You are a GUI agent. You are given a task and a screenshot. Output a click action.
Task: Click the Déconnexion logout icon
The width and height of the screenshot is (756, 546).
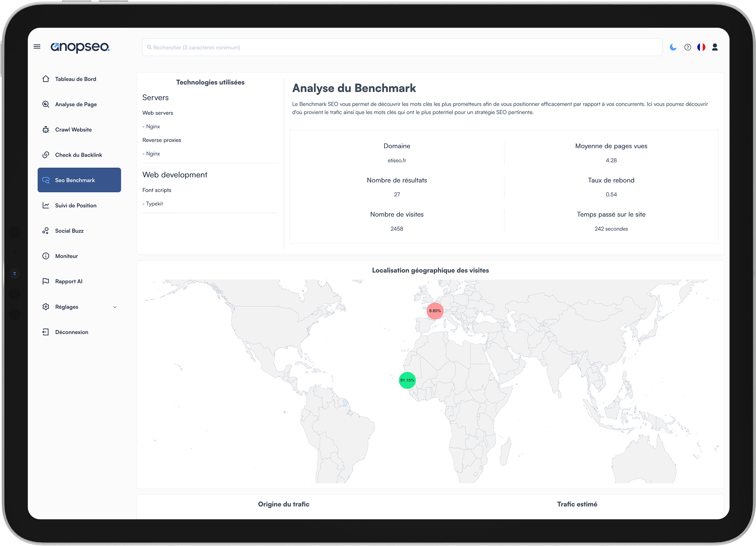[46, 332]
